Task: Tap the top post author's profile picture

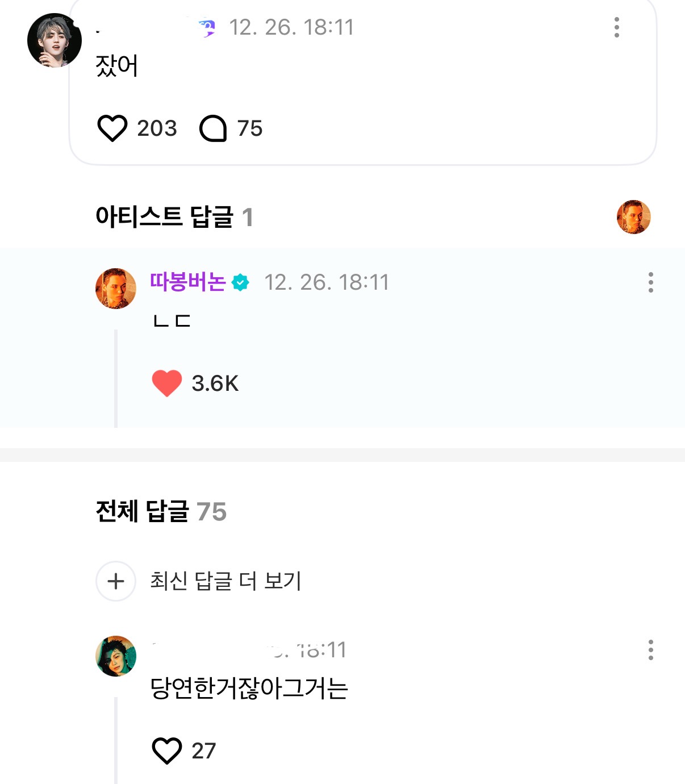Action: (55, 41)
